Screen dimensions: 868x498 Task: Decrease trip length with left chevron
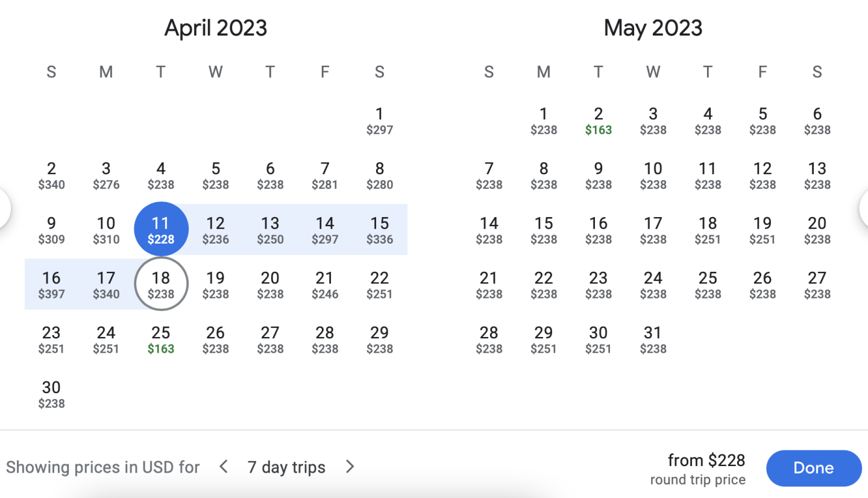click(x=224, y=467)
